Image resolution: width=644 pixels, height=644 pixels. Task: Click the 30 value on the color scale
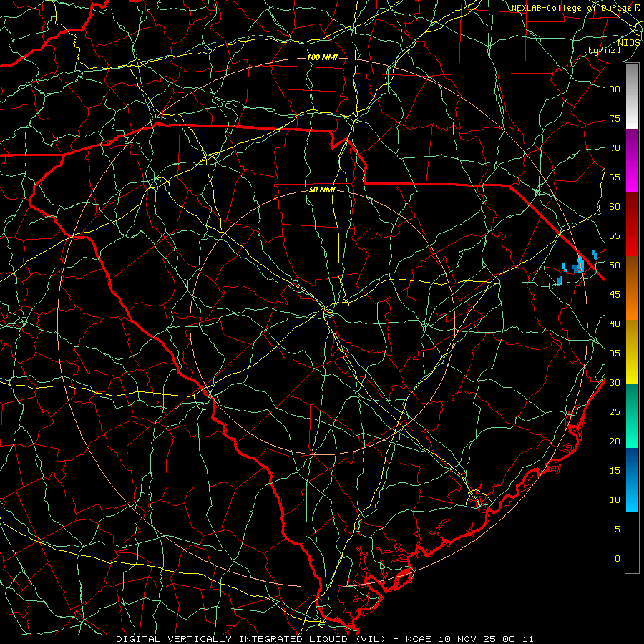coord(615,383)
